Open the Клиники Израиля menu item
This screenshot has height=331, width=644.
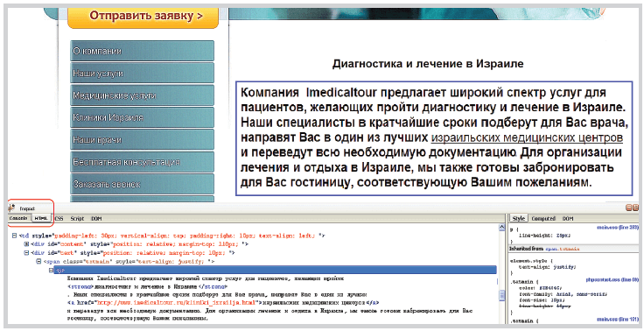[142, 117]
